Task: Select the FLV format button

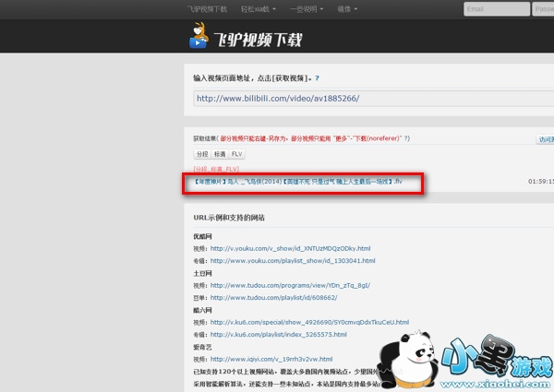Action: click(x=237, y=153)
